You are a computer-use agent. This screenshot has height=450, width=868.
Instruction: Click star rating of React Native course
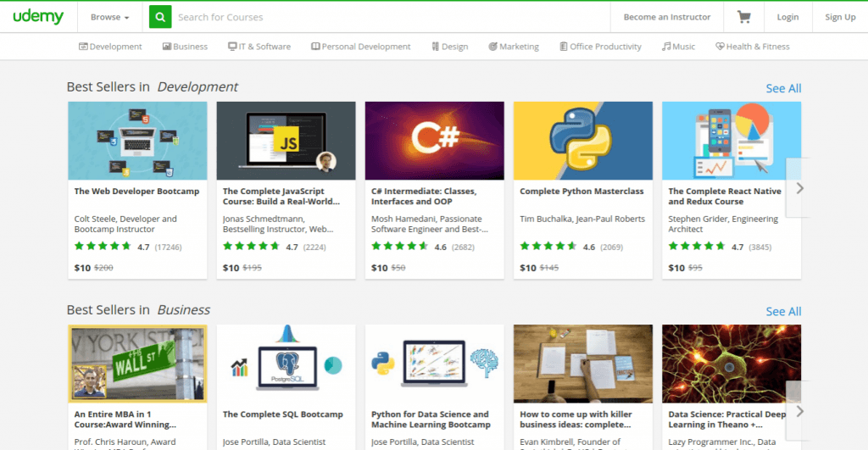point(697,247)
